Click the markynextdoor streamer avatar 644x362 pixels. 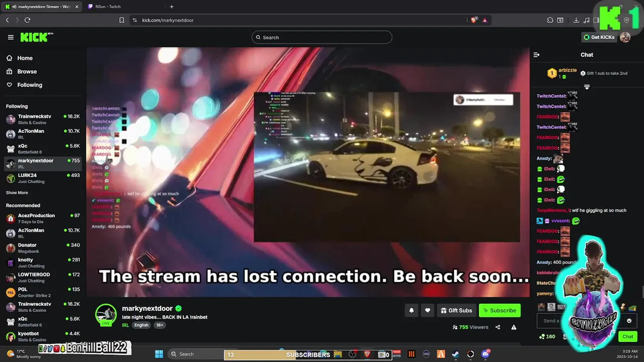(x=106, y=314)
